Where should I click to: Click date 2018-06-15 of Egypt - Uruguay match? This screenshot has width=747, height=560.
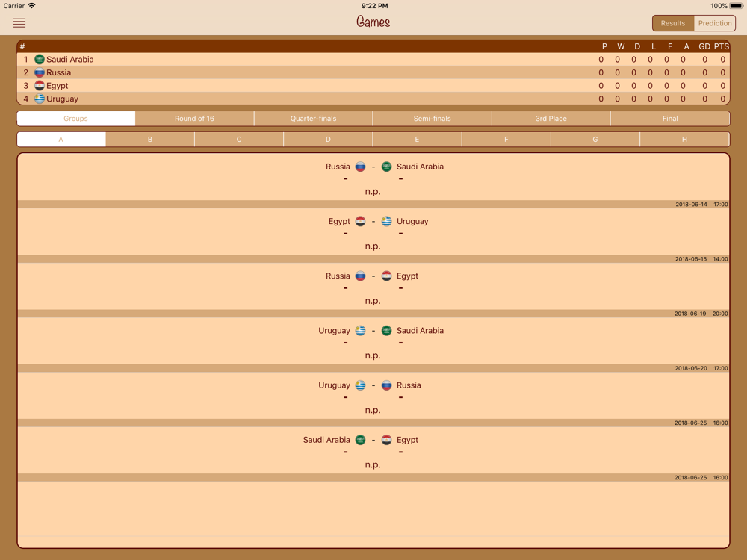pyautogui.click(x=691, y=259)
